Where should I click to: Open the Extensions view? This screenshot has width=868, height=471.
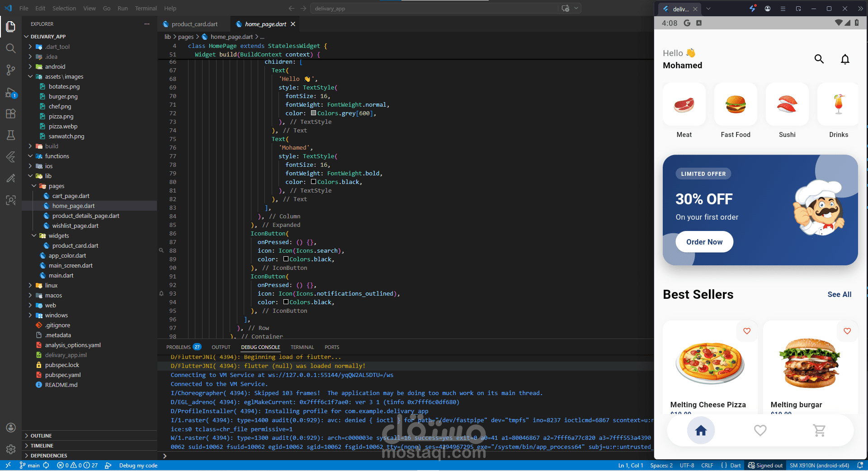[11, 113]
